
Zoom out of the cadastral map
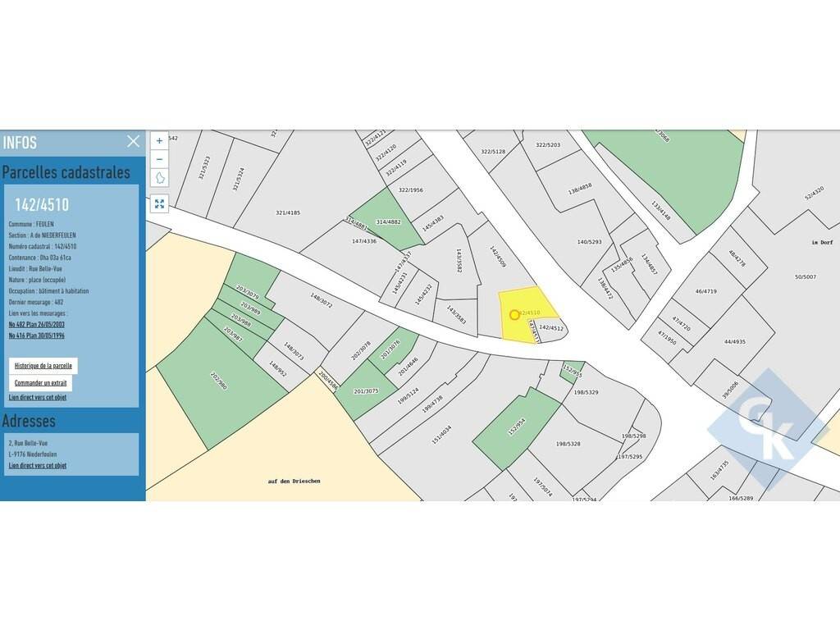click(x=159, y=158)
